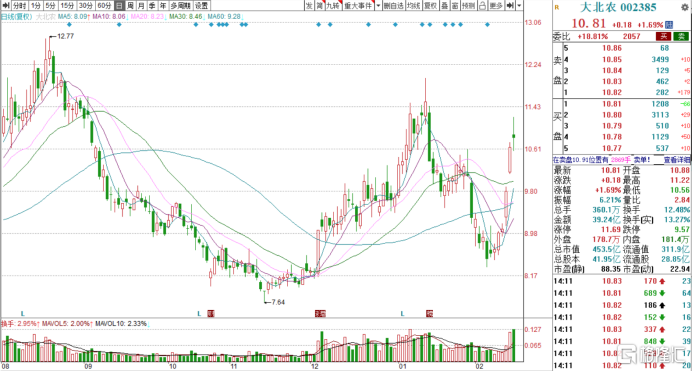Click the 涨停 11.69 limit-up value

[612, 229]
